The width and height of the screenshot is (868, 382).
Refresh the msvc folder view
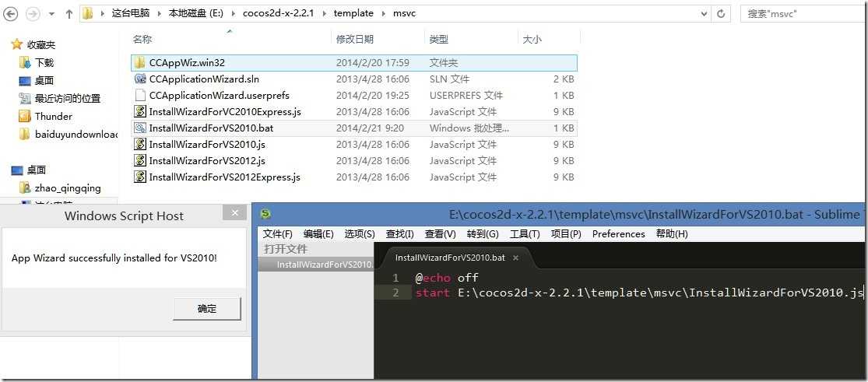(x=721, y=13)
